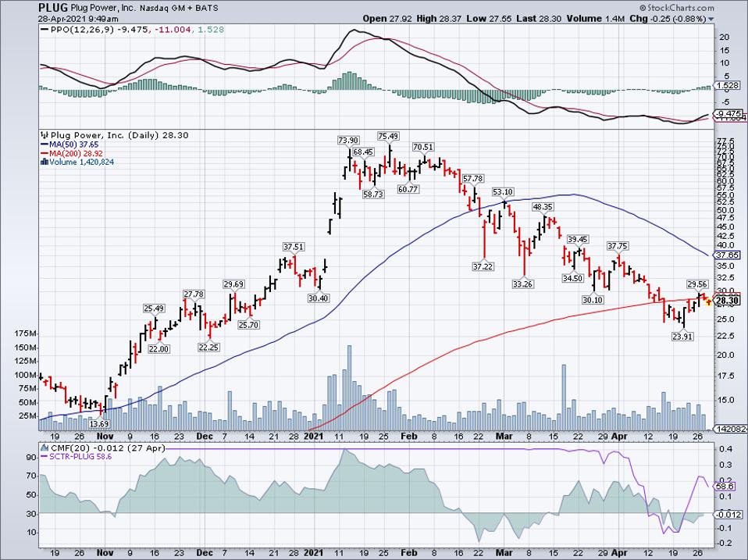Click the boxed -0.012 CMF tag on right axis
This screenshot has height=560, width=748.
728,514
